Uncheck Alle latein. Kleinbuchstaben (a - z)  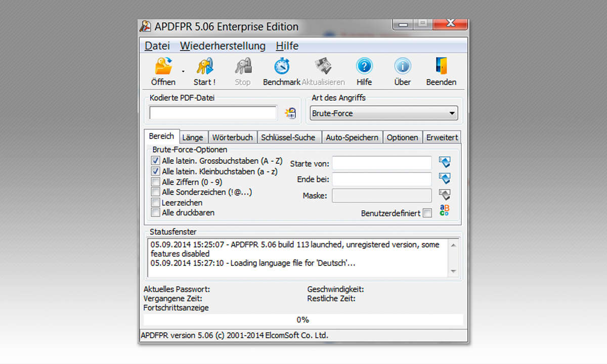click(156, 171)
